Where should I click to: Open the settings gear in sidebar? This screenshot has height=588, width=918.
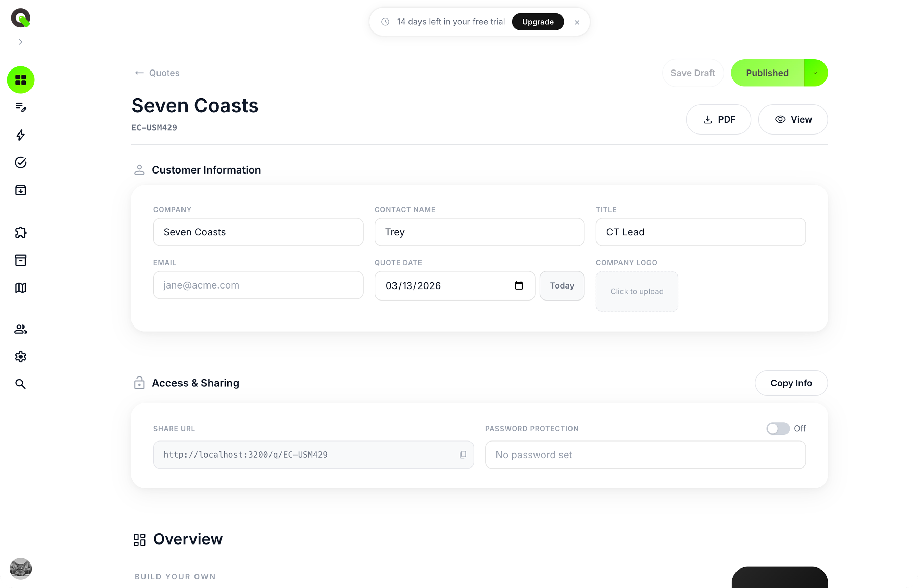[x=21, y=357]
